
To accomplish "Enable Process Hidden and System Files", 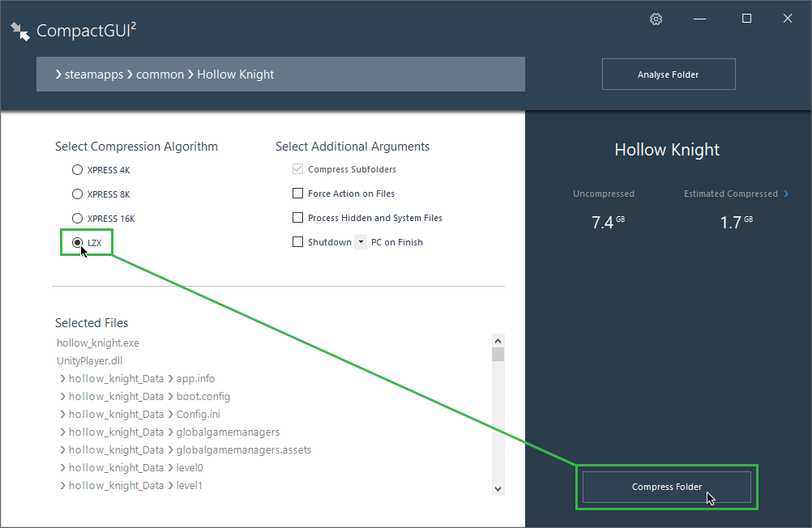I will click(x=297, y=218).
